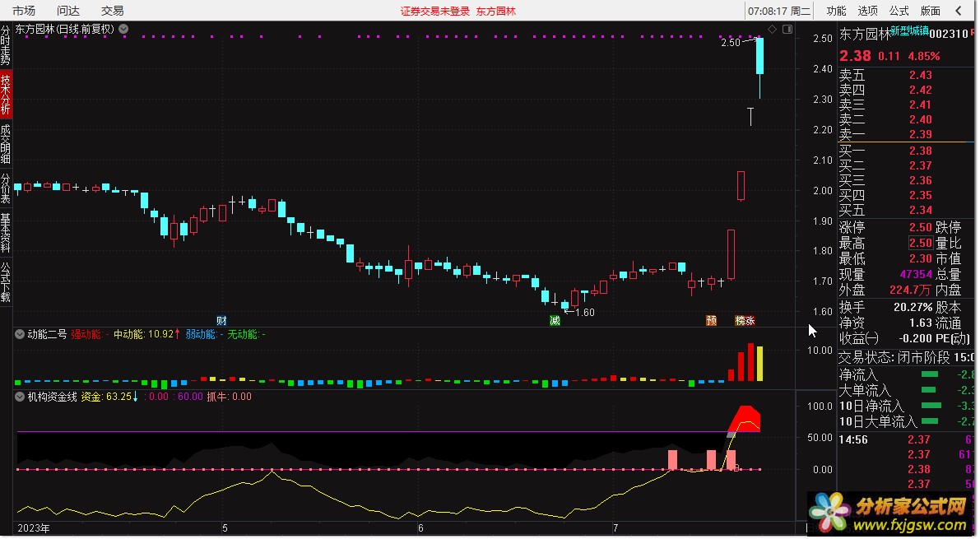Select the 卖三 price 2.41

tap(920, 105)
